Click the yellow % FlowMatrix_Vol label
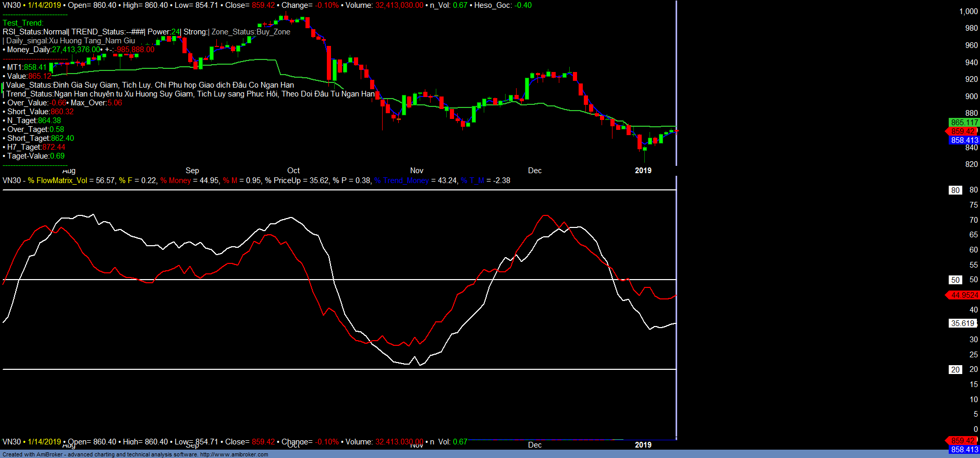The width and height of the screenshot is (980, 458). [57, 180]
